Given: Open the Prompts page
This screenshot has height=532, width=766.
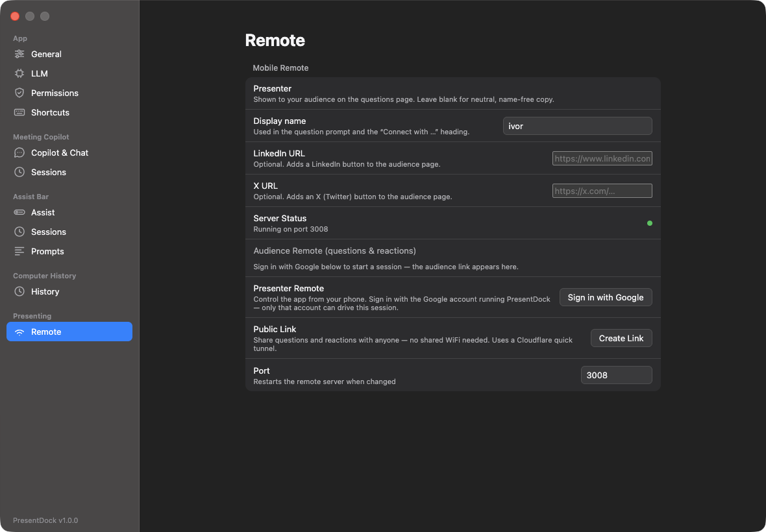Looking at the screenshot, I should (x=69, y=251).
